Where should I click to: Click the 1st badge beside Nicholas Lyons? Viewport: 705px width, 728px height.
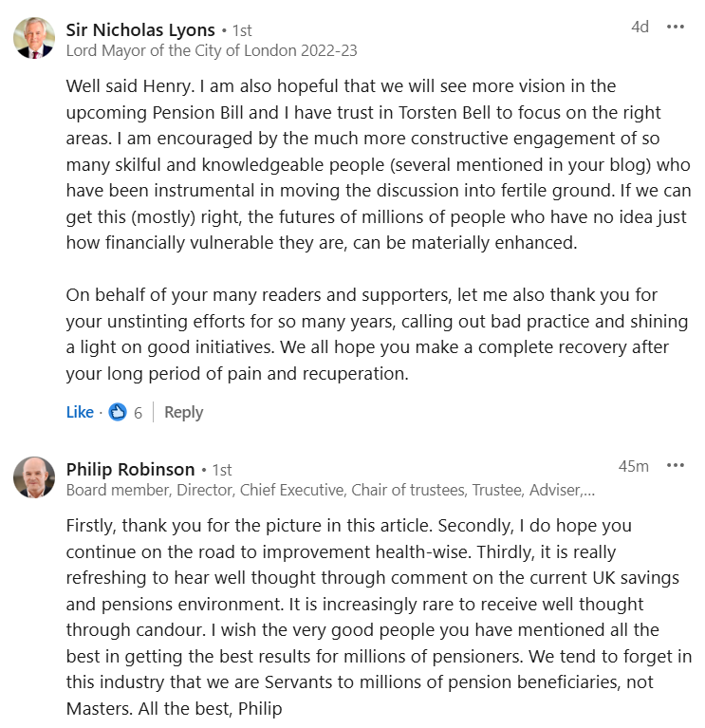tap(241, 30)
